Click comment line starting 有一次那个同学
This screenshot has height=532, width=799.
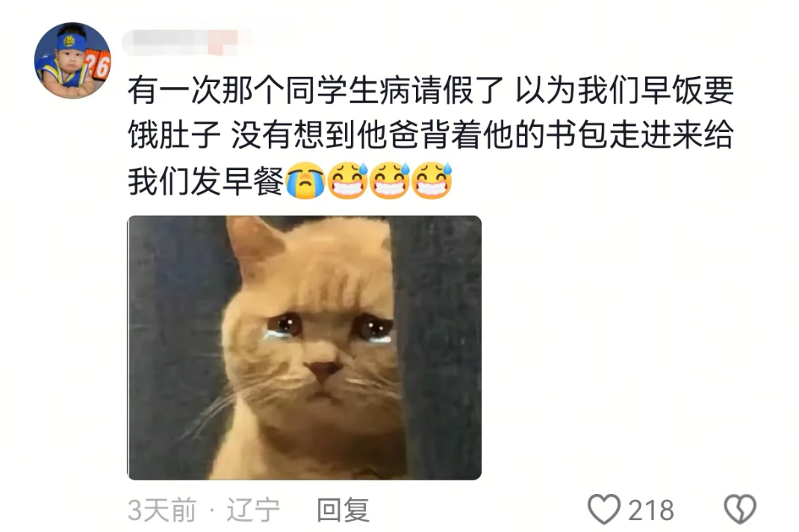(431, 90)
